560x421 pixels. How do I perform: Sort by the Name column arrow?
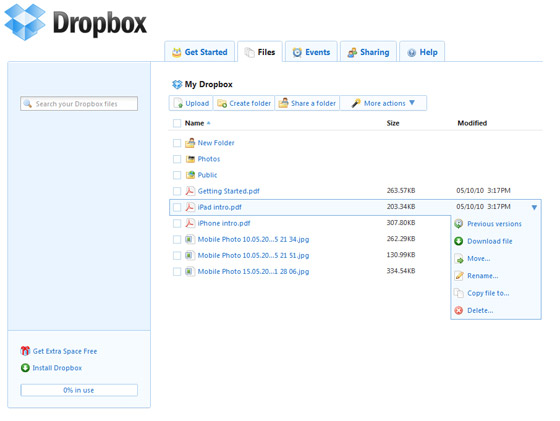click(x=209, y=123)
